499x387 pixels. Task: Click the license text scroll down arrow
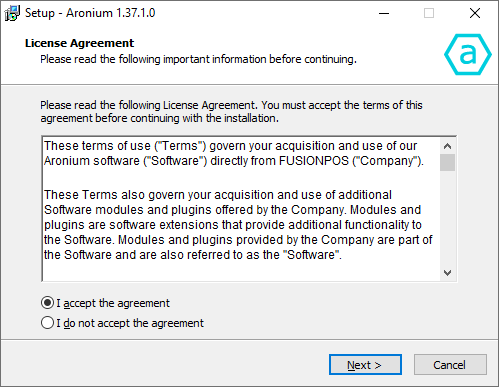point(447,273)
